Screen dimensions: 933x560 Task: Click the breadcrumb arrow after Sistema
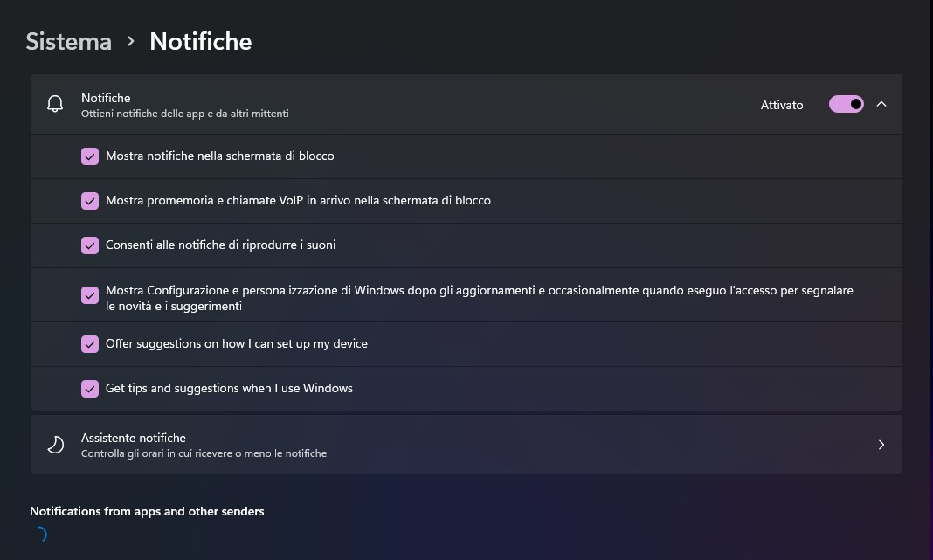tap(131, 41)
